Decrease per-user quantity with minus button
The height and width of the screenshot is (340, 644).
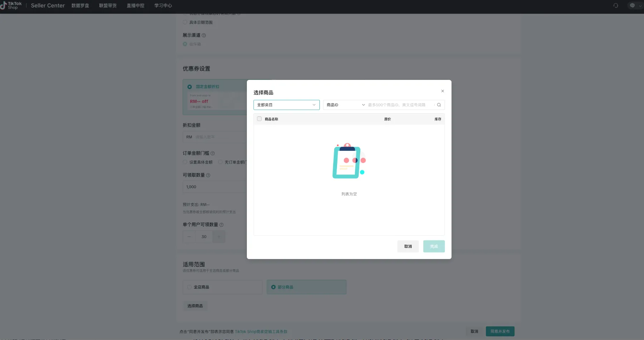189,237
